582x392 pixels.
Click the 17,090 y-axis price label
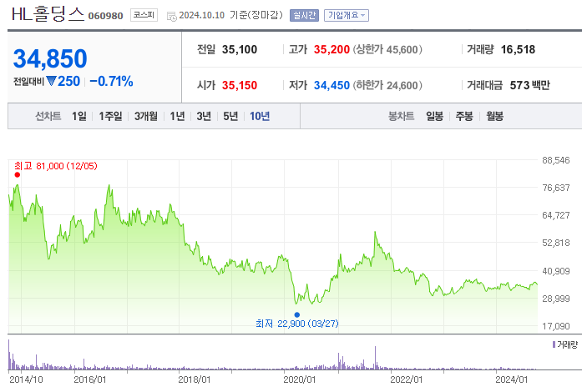555,326
